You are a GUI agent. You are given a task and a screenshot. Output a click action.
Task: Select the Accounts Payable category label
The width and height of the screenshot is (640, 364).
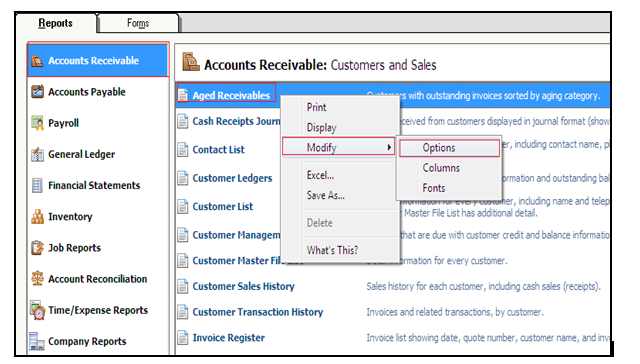point(87,92)
